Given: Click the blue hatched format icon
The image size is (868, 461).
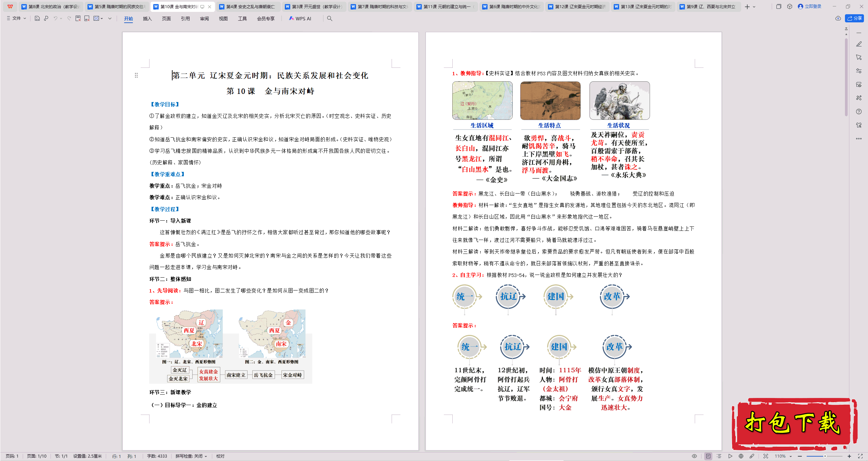Looking at the screenshot, I should click(96, 18).
